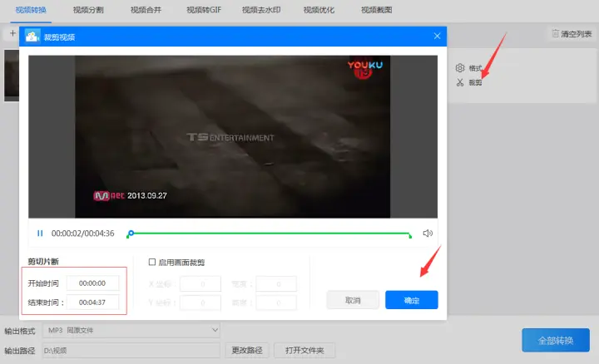Click the 裁剪 label in the side panel
This screenshot has width=599, height=364.
(475, 83)
